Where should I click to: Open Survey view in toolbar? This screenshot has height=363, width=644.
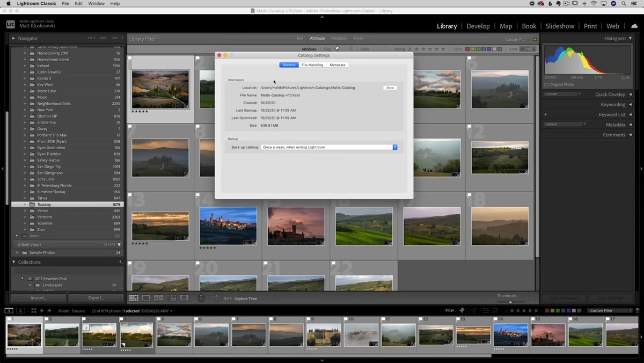coord(171,298)
